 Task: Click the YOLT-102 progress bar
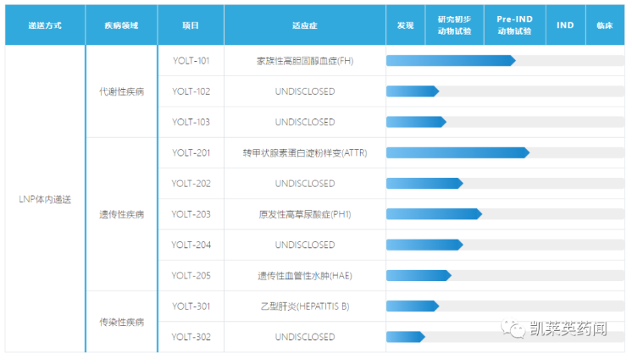(x=413, y=91)
